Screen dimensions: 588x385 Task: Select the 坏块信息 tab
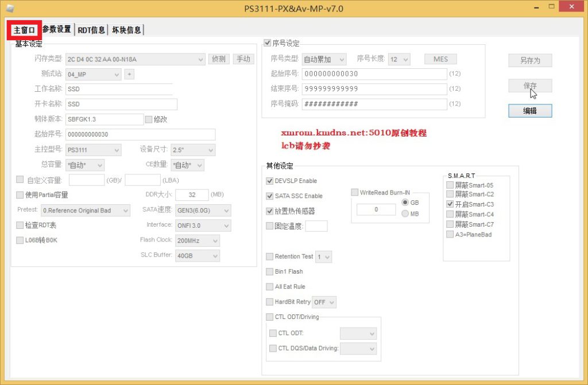click(x=126, y=30)
